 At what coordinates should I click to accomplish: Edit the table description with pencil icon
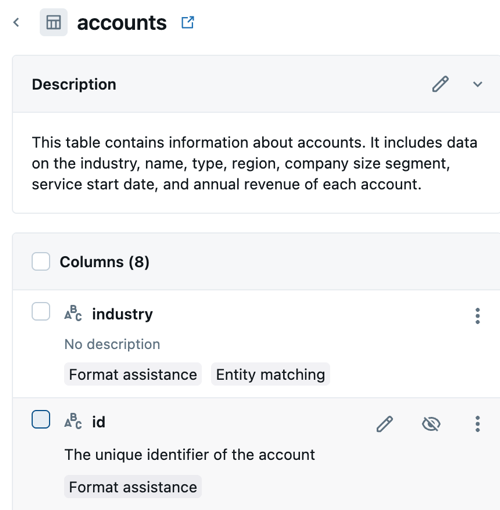point(440,84)
